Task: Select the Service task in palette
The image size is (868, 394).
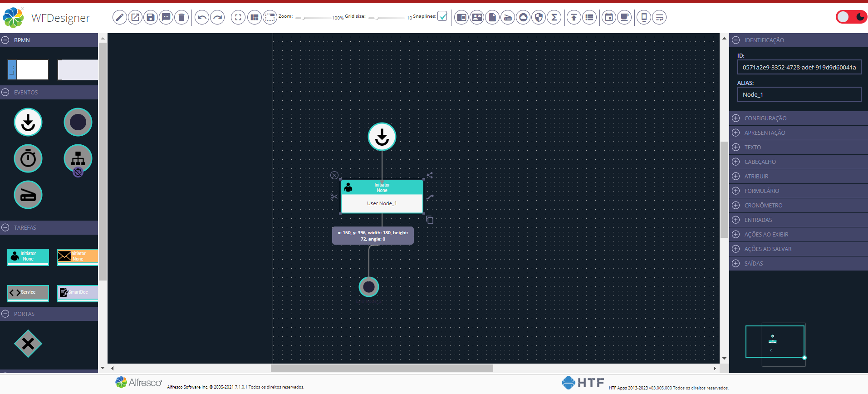Action: [28, 292]
